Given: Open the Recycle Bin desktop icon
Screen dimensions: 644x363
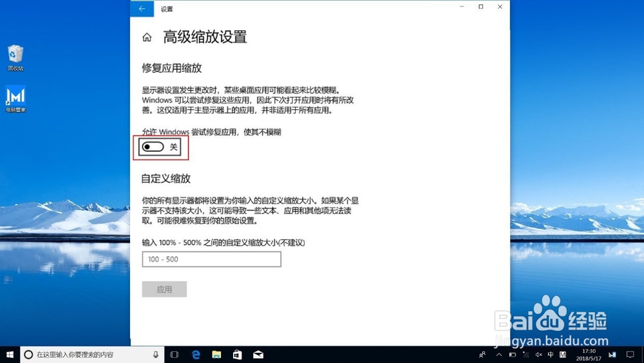Looking at the screenshot, I should tap(15, 58).
